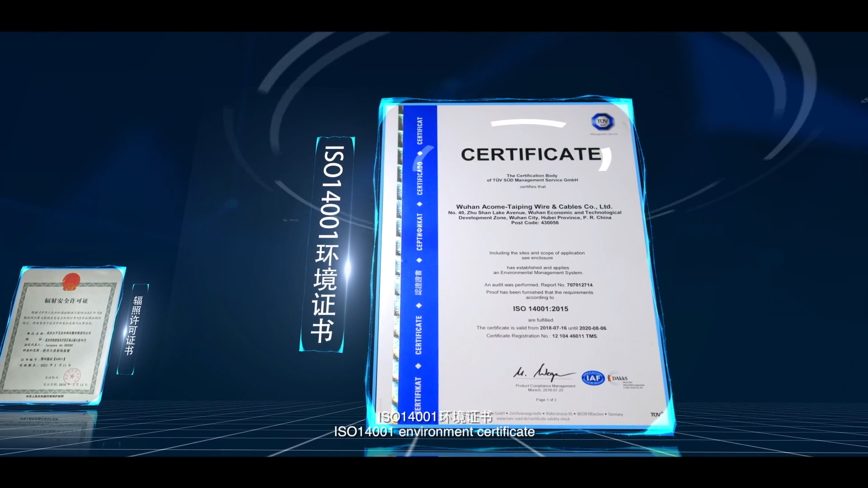Click the small TÜV mark at certificate bottom right
Screen dimensions: 868x488
(x=656, y=414)
